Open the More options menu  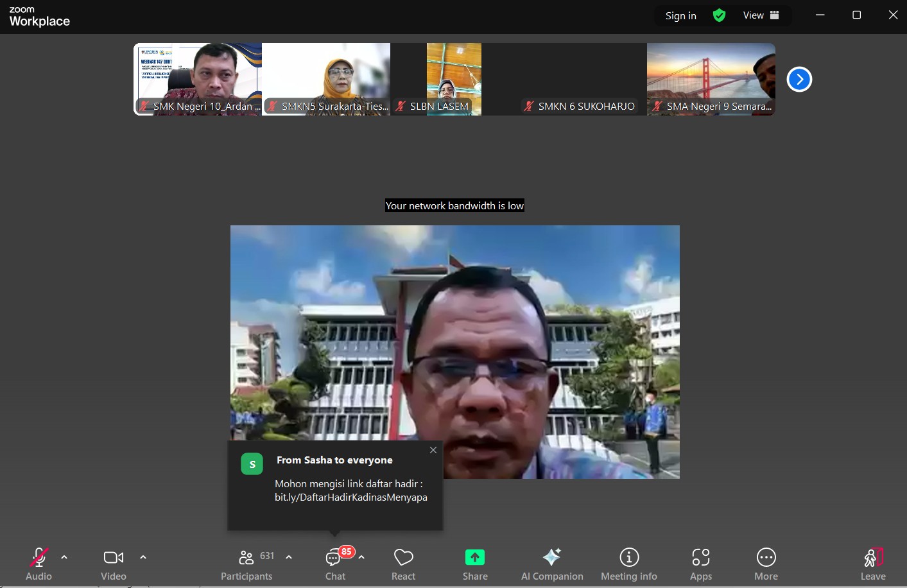click(x=766, y=557)
